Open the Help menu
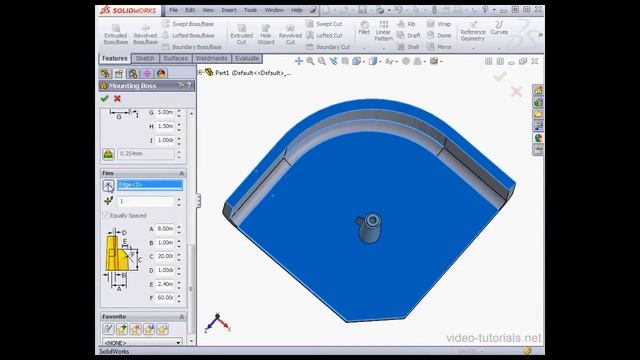The height and width of the screenshot is (360, 640). point(297,10)
